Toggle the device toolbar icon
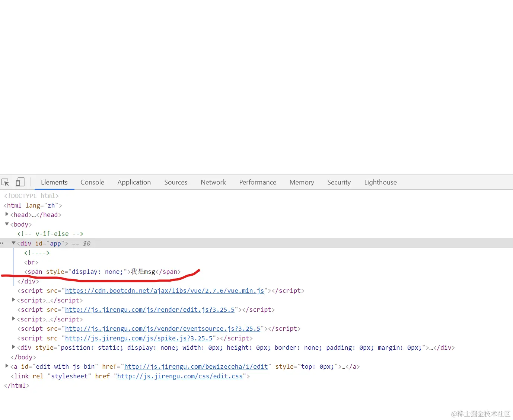The height and width of the screenshot is (420, 513). tap(20, 182)
